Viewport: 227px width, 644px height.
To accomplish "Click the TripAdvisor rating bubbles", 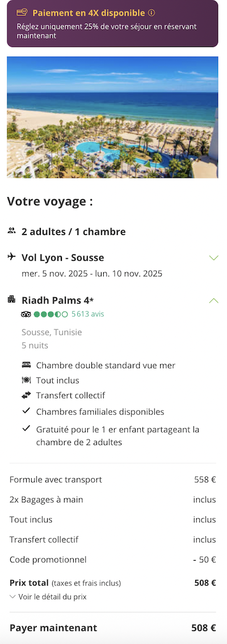I will [51, 314].
